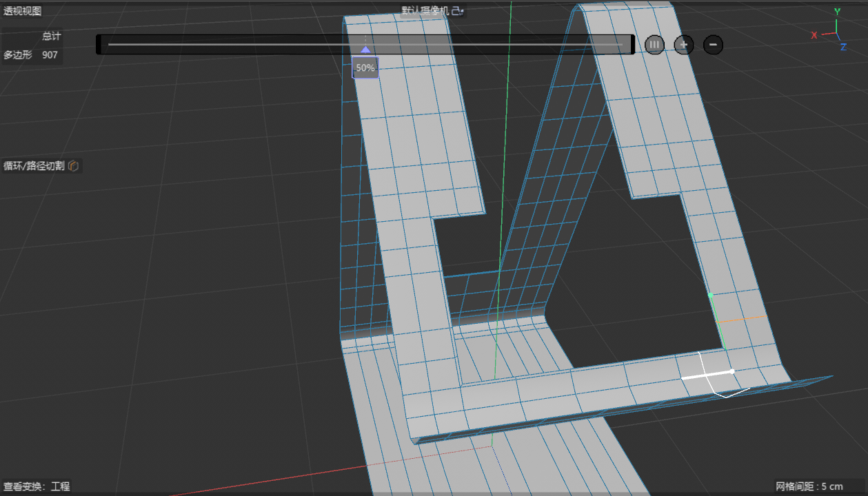Viewport: 868px width, 496px height.
Task: Click the cube icon beside 循环/路径切割
Action: pyautogui.click(x=73, y=166)
